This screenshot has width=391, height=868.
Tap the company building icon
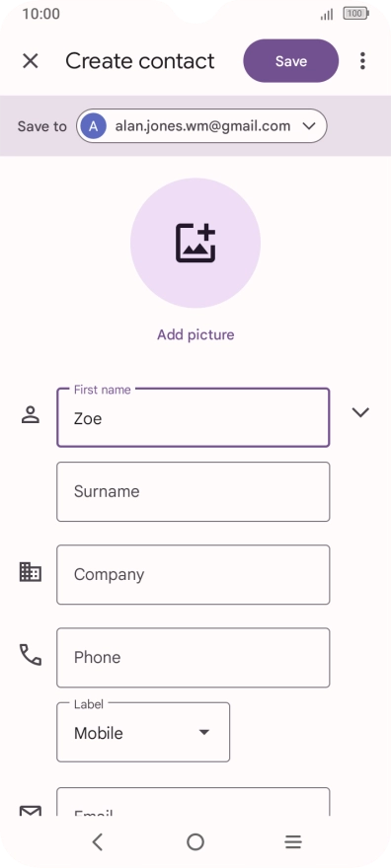tap(31, 572)
